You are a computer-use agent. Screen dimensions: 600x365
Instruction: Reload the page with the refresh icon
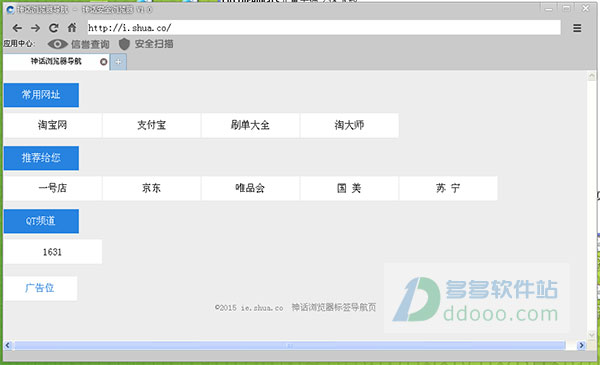click(54, 28)
